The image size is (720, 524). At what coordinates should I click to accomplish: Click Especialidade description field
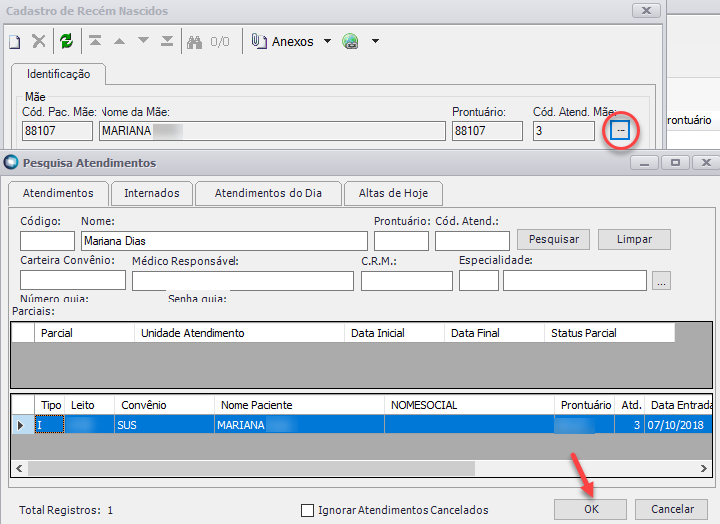pyautogui.click(x=575, y=281)
